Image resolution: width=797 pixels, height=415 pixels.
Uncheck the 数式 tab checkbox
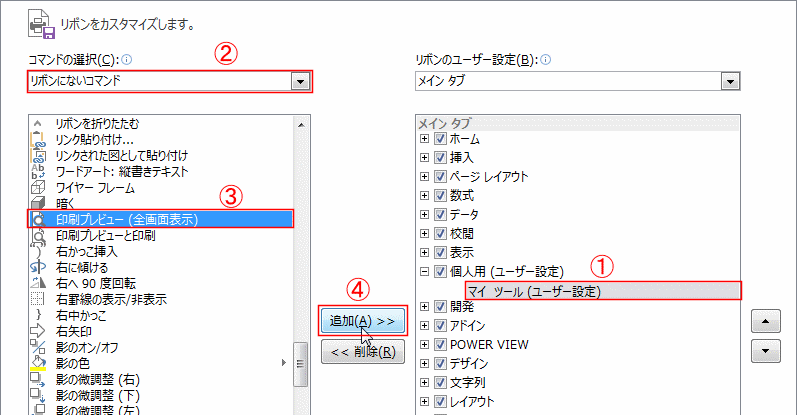pyautogui.click(x=440, y=195)
